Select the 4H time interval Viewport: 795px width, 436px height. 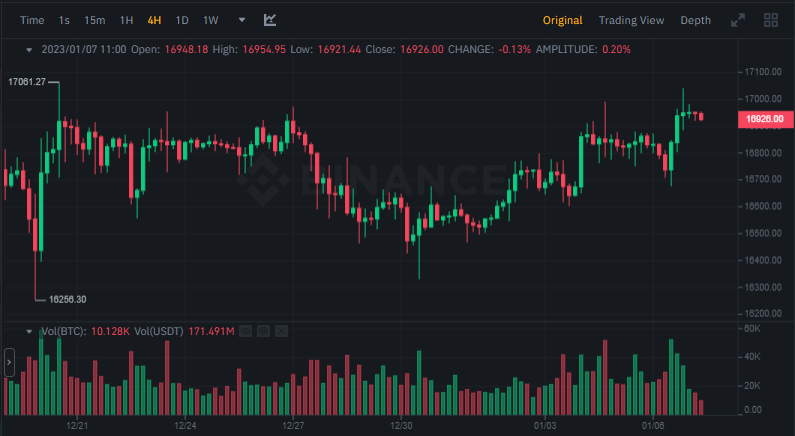[155, 20]
